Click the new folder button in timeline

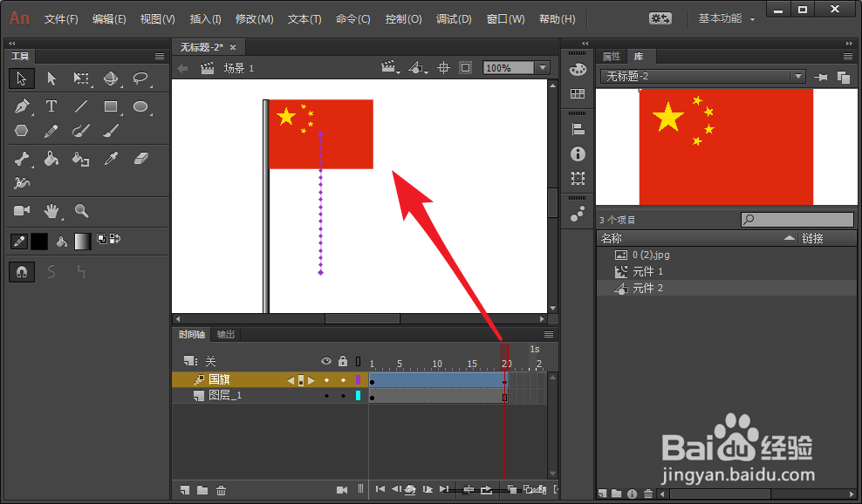click(202, 490)
